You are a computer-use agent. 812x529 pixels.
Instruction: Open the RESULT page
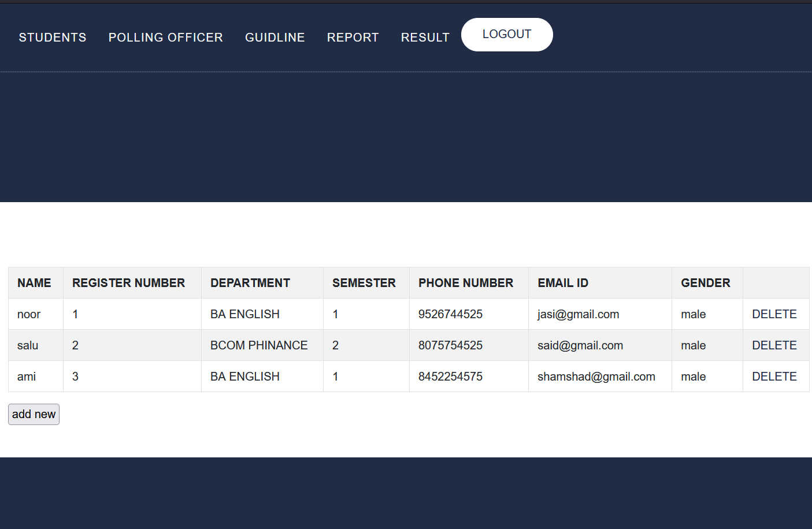coord(425,38)
